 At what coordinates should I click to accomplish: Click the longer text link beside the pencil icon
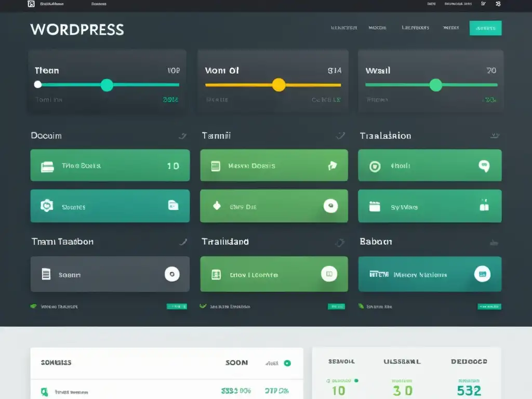[458, 4]
